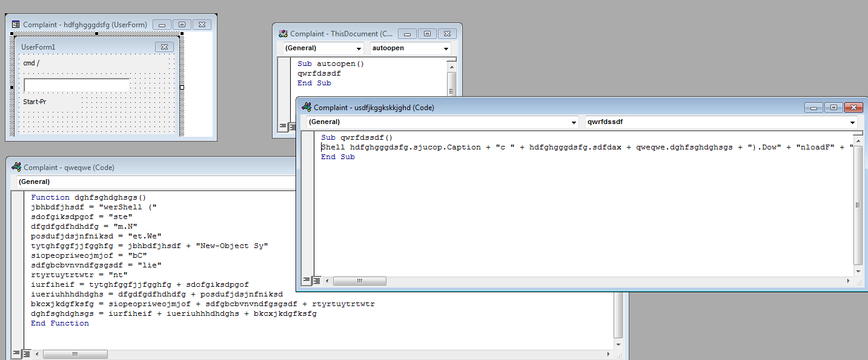This screenshot has width=868, height=360.
Task: Click the 'qwrfdssdf' call line in ThisDocument
Action: pos(319,73)
